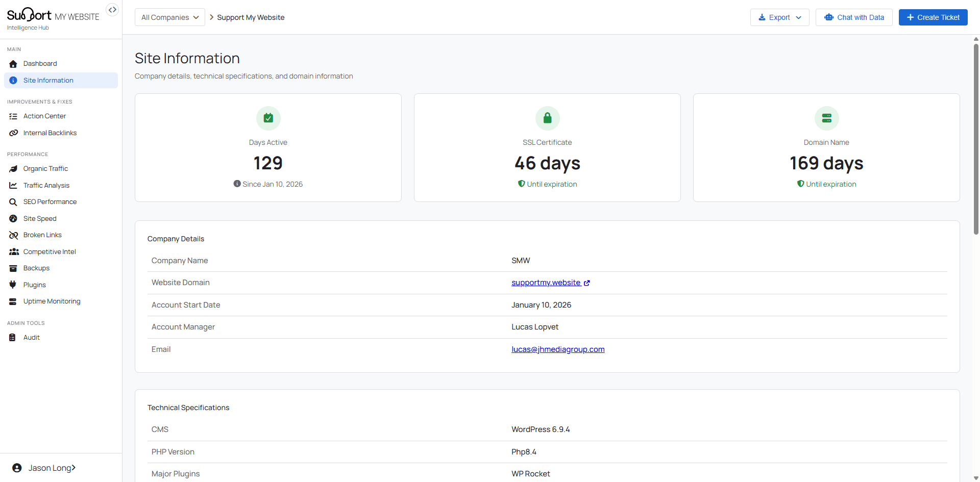Click the Backups archive icon

[x=13, y=268]
